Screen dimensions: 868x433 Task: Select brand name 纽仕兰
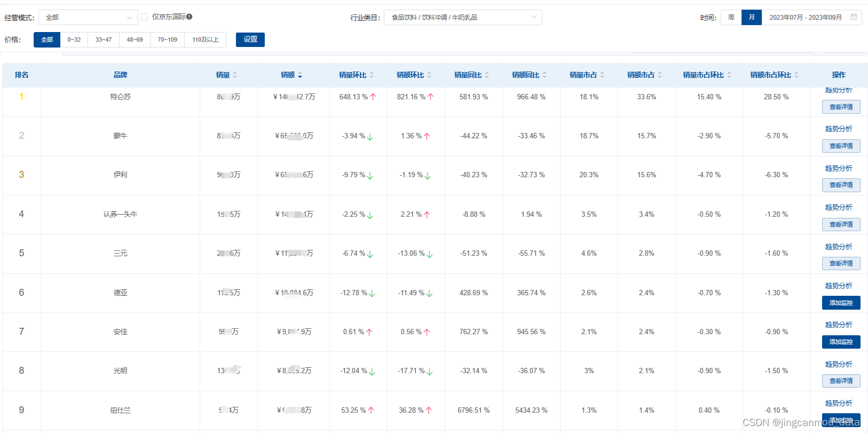(120, 410)
